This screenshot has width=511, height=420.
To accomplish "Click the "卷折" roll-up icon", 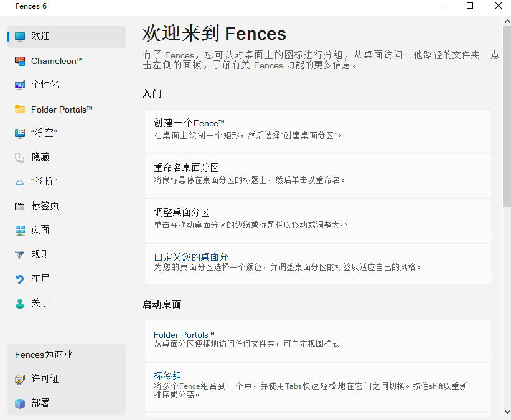I will click(x=19, y=182).
